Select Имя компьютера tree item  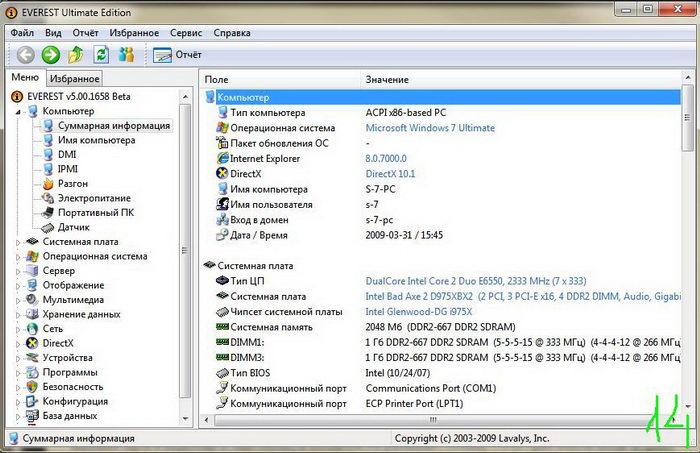click(x=96, y=140)
